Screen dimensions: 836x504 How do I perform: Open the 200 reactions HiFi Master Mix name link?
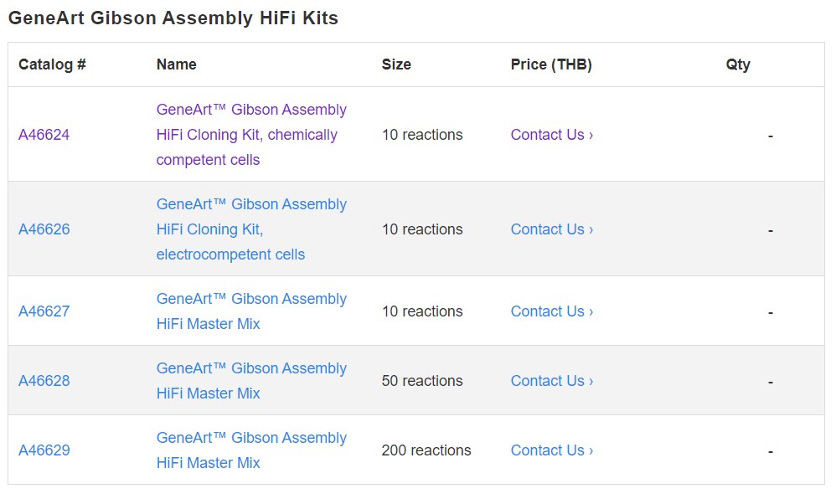(251, 450)
